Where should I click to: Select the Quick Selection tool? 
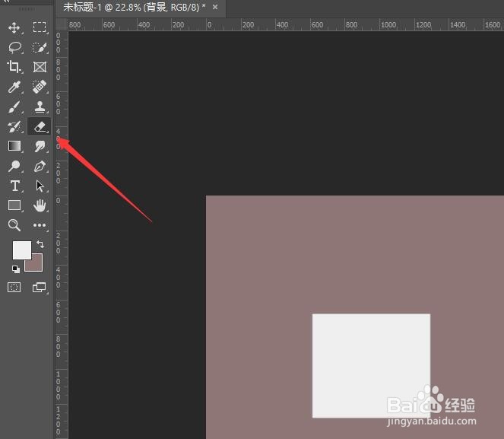click(x=40, y=48)
